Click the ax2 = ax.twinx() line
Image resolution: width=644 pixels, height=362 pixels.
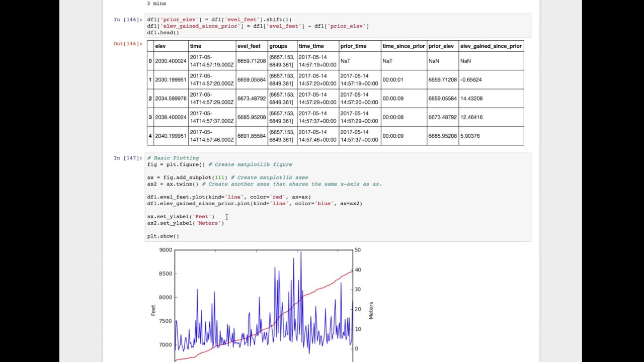pyautogui.click(x=265, y=184)
